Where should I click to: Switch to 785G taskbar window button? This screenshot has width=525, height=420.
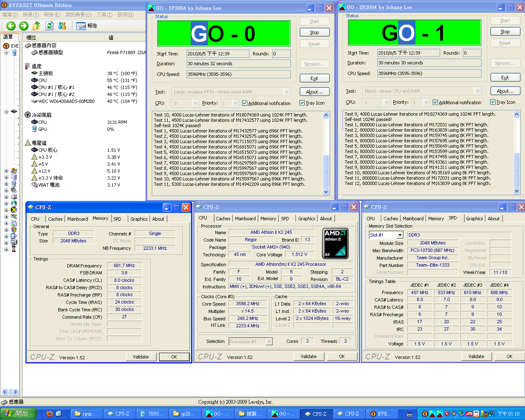(151, 414)
